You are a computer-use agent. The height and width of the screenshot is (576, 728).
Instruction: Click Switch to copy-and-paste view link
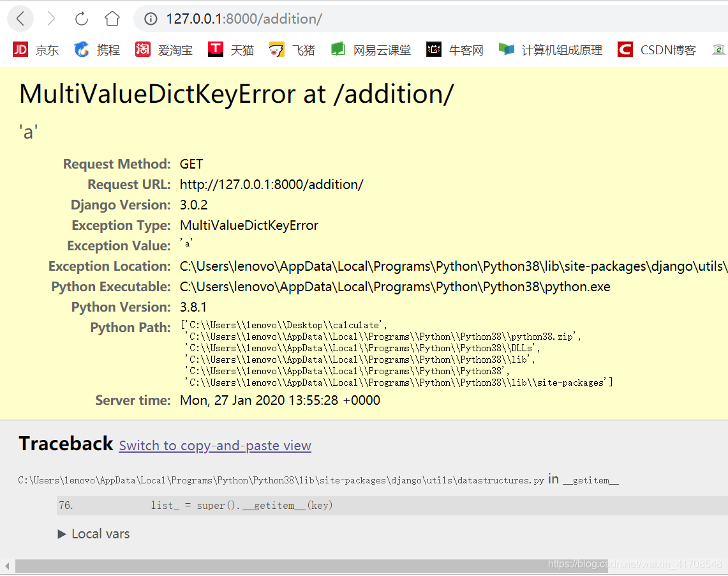click(215, 446)
